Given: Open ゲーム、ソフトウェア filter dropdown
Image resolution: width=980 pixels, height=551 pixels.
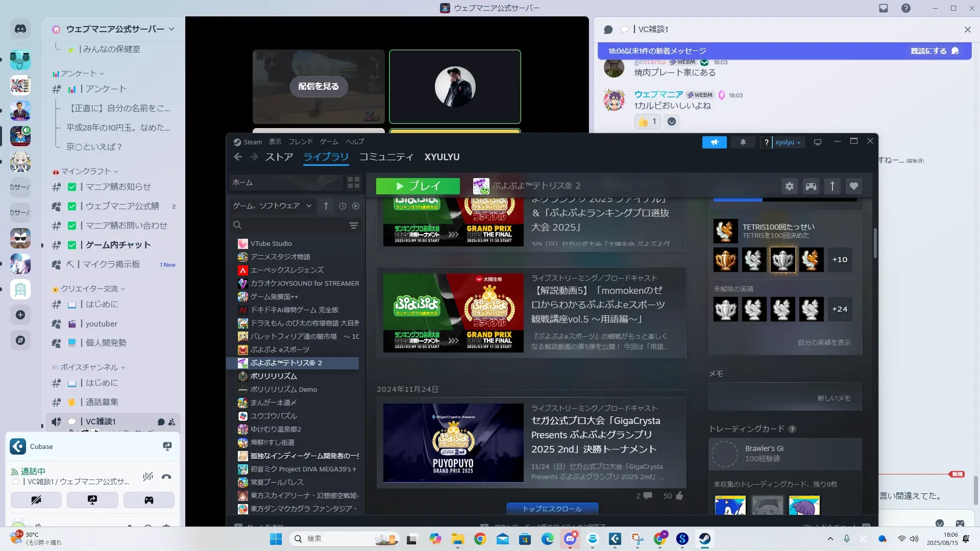Looking at the screenshot, I should 272,206.
